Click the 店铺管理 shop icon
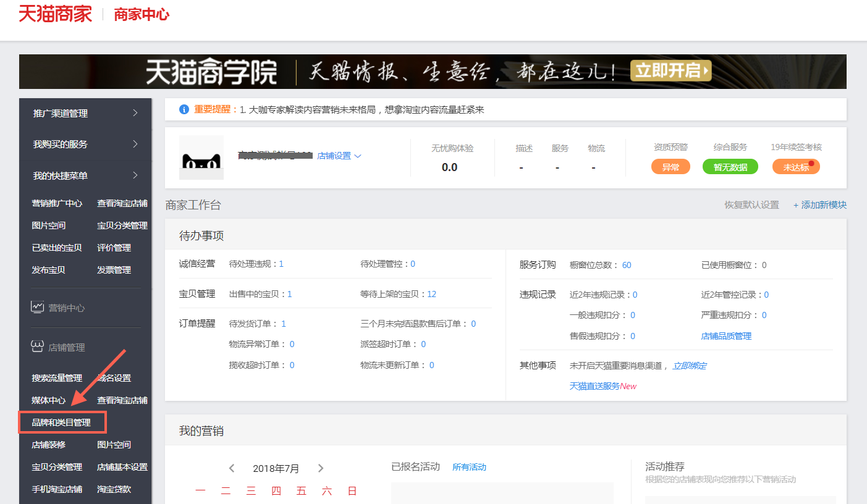This screenshot has height=504, width=867. pyautogui.click(x=38, y=346)
